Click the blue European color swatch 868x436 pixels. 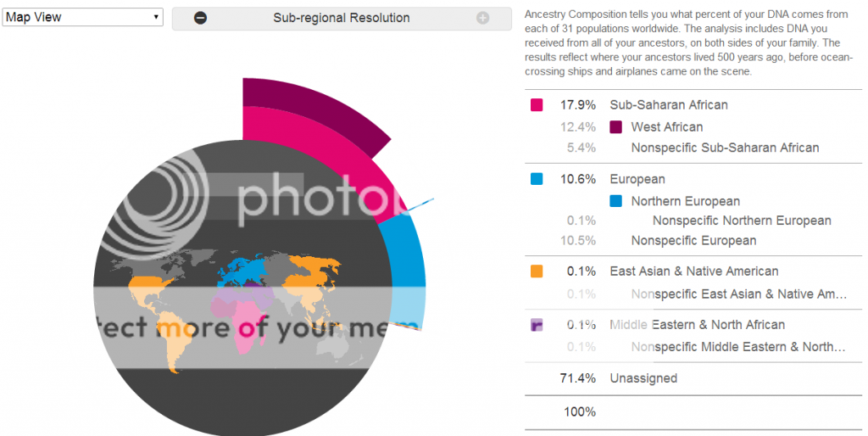(x=537, y=179)
